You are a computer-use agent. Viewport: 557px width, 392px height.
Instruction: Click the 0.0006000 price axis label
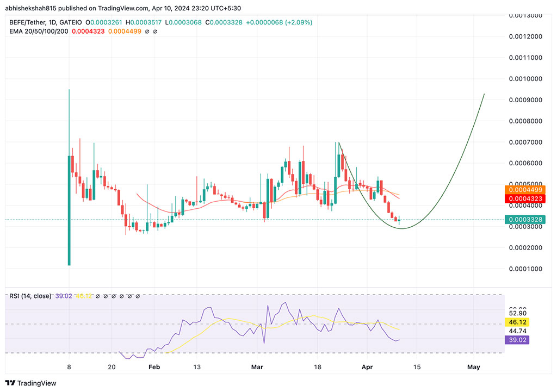pyautogui.click(x=526, y=163)
